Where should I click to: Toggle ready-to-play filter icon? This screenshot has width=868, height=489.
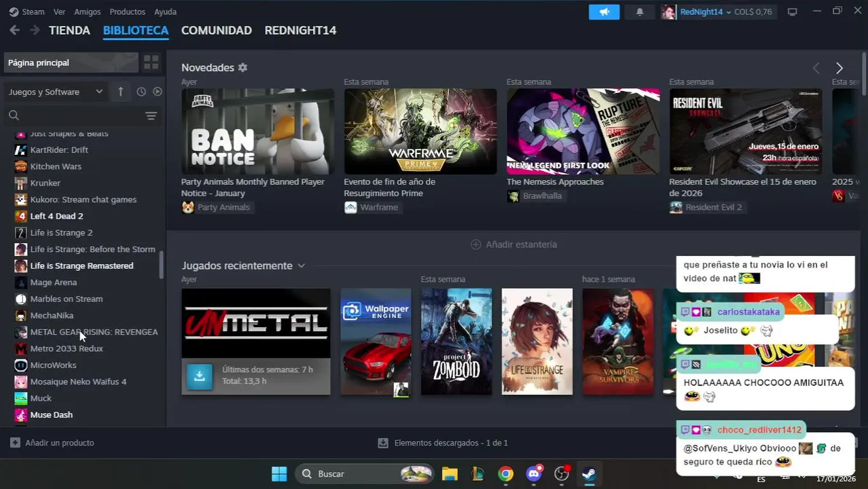[x=158, y=92]
